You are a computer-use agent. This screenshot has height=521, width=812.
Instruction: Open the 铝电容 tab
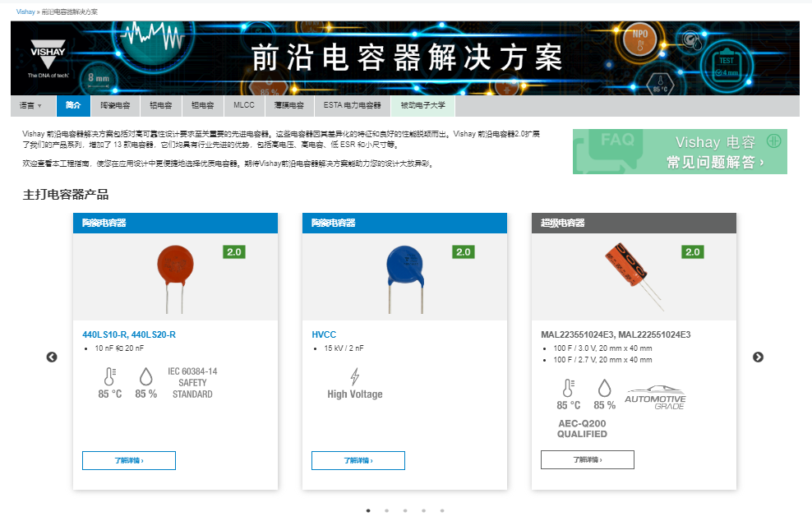pyautogui.click(x=160, y=106)
